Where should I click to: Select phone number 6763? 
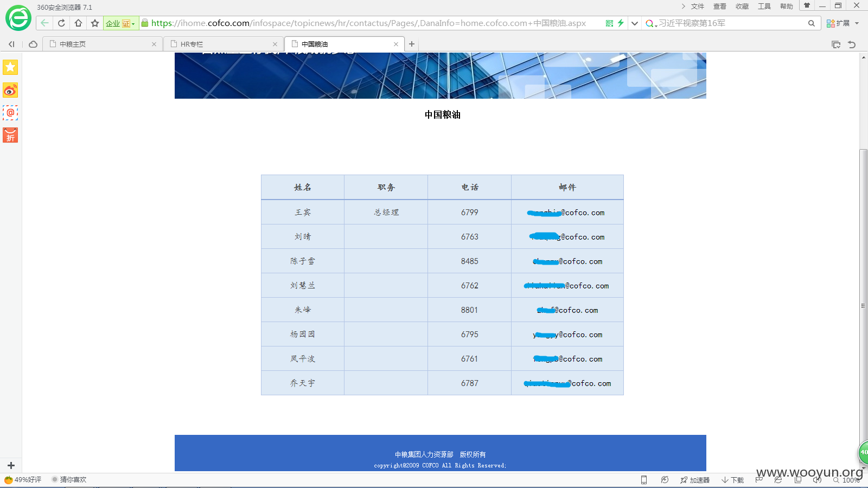(470, 237)
